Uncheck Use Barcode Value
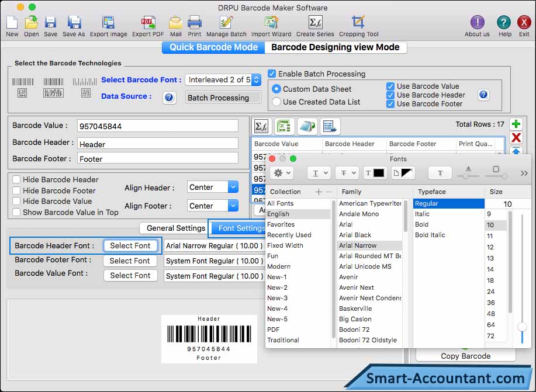 point(390,86)
